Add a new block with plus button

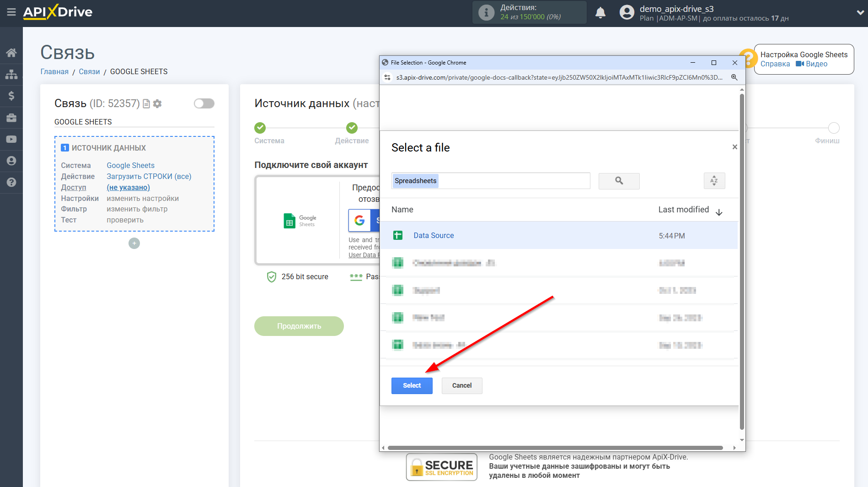coord(134,243)
